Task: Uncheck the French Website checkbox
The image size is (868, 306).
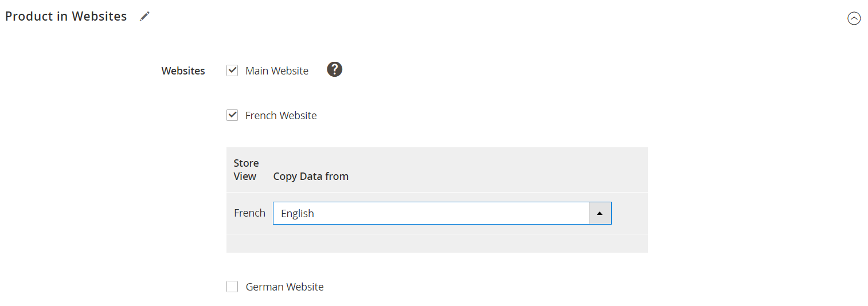Action: pos(232,115)
